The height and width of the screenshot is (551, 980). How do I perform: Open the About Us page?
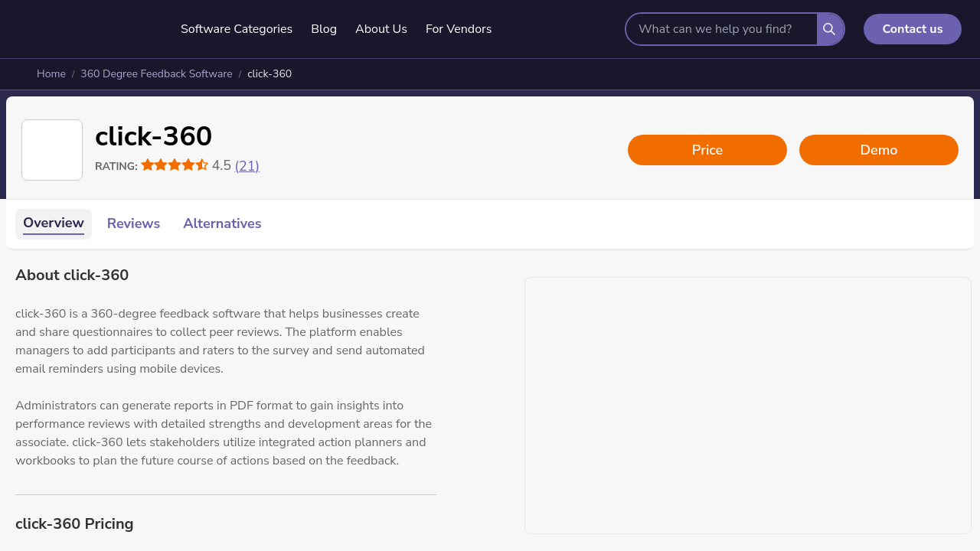click(x=381, y=29)
